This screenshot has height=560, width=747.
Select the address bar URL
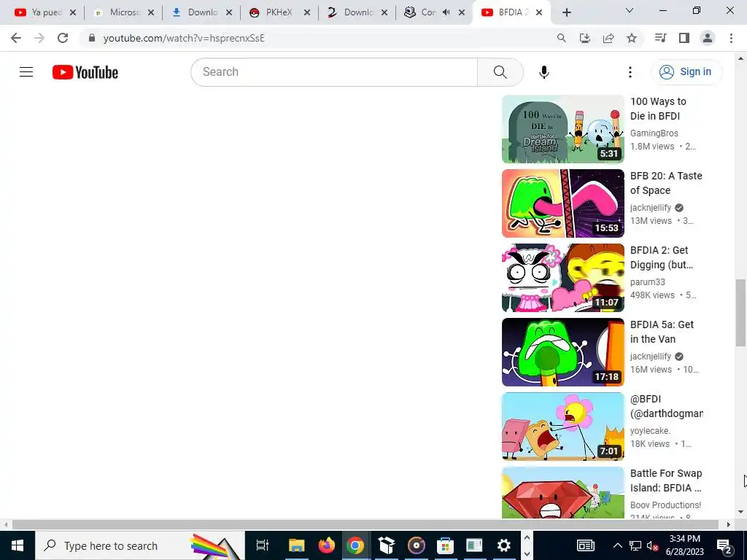click(184, 38)
